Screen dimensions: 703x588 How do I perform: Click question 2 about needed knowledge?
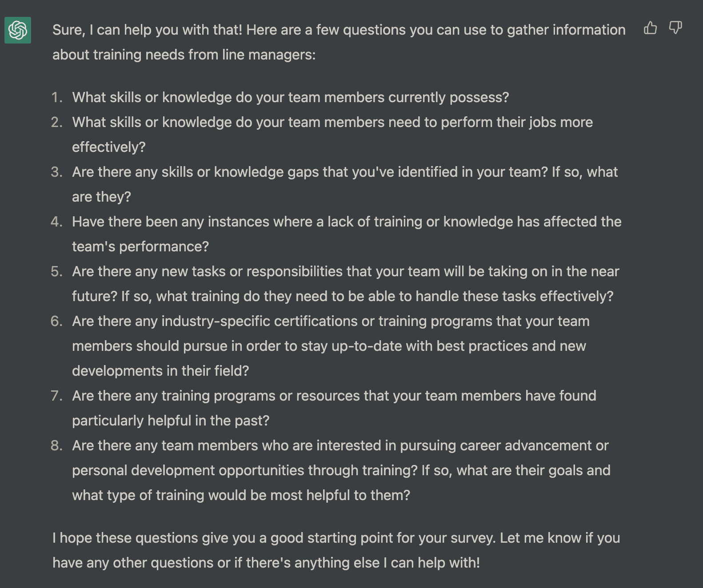click(x=332, y=123)
